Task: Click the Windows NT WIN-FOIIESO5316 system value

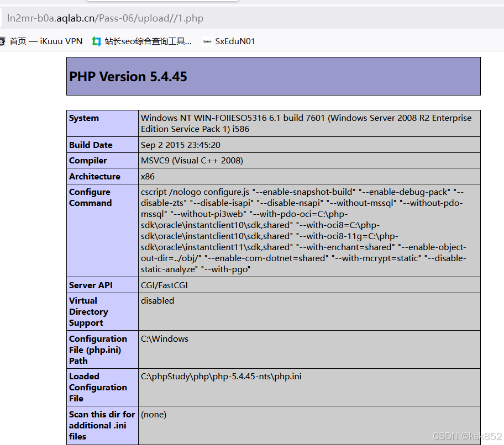Action: [x=306, y=123]
